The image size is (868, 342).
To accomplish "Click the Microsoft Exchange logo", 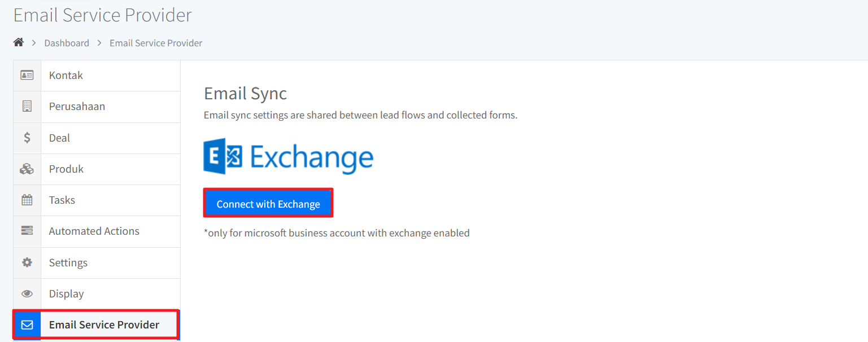I will (x=288, y=156).
